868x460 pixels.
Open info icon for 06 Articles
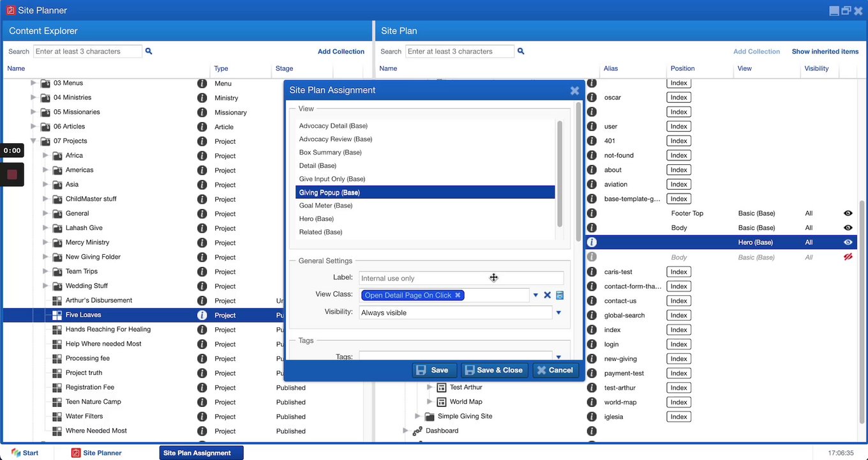202,126
